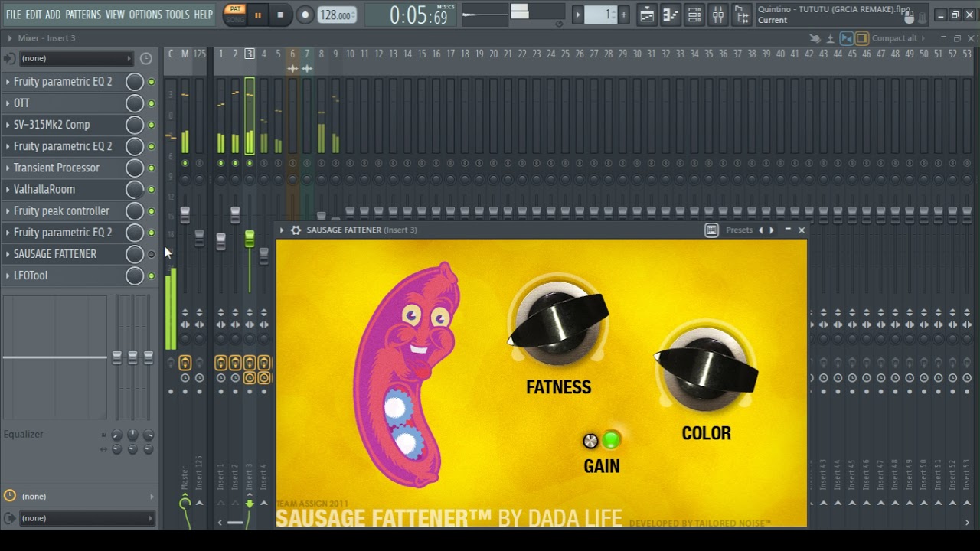Click the Presets label in plugin window
980x551 pixels.
[739, 230]
